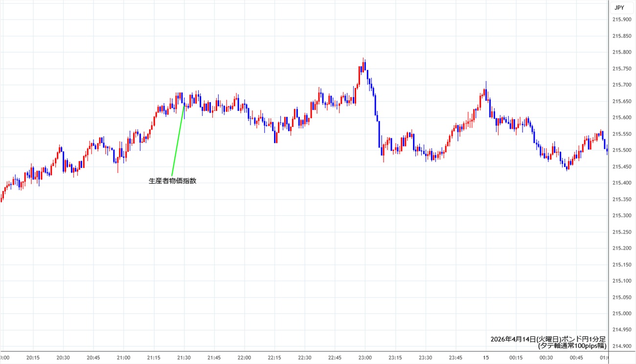Click the 20:15 time axis label
Viewport: 636px width, 364px height.
pyautogui.click(x=33, y=357)
